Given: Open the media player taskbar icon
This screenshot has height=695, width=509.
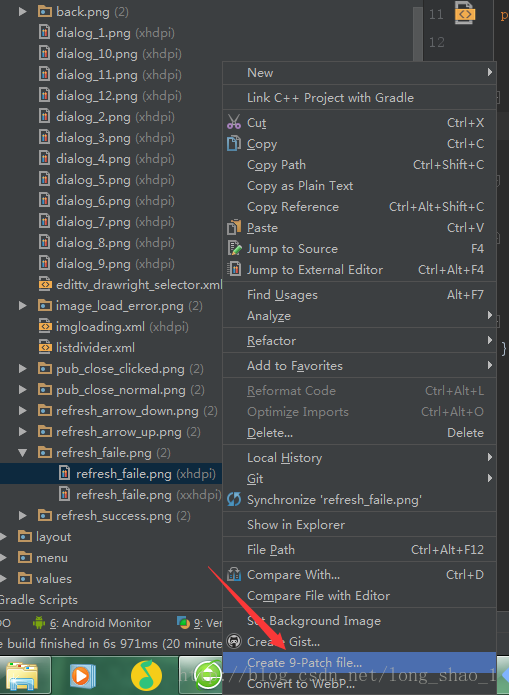Looking at the screenshot, I should pos(82,676).
